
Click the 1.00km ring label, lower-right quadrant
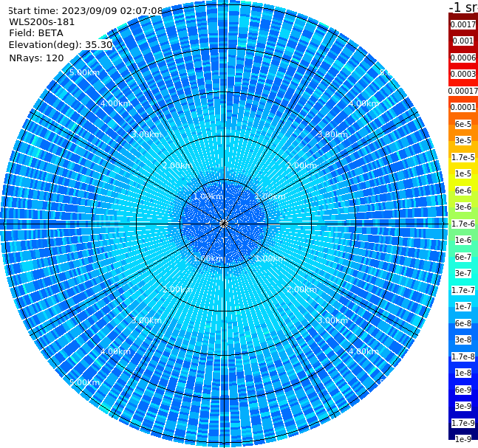270,258
